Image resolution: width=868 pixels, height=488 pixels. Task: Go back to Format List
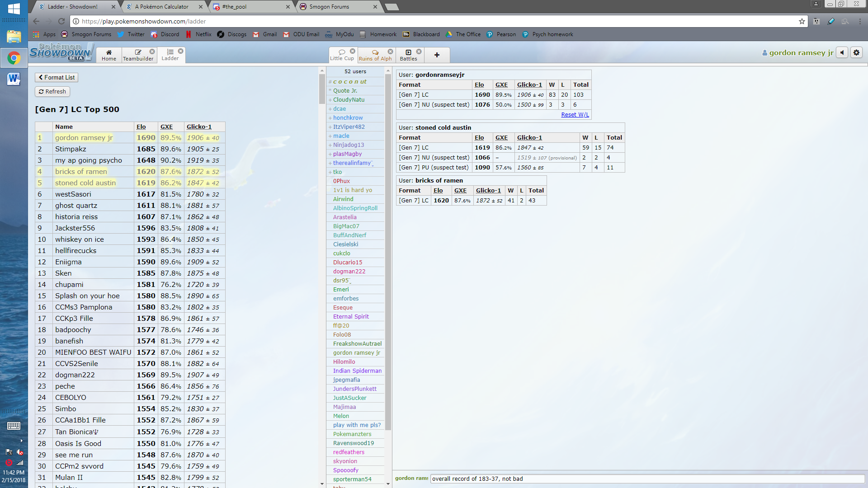pyautogui.click(x=57, y=77)
